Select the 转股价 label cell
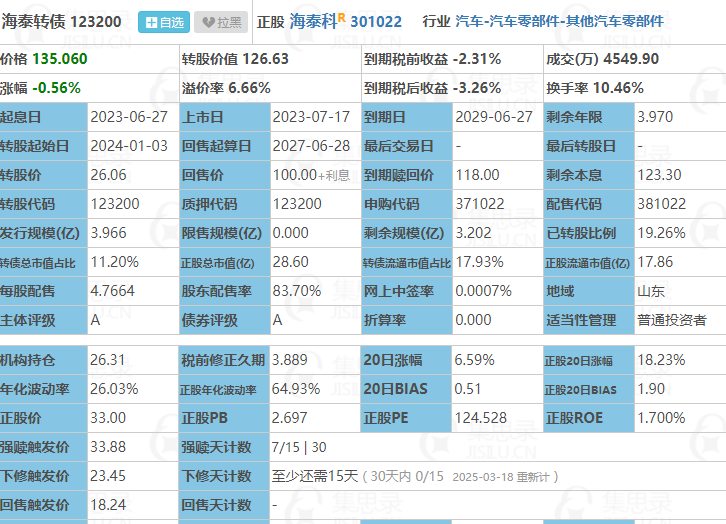The image size is (726, 524). pyautogui.click(x=42, y=175)
